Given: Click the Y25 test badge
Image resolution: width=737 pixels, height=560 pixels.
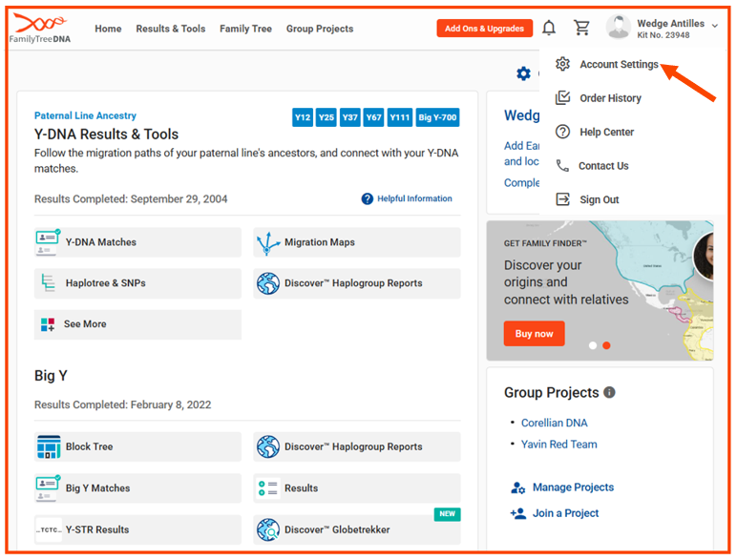Looking at the screenshot, I should coord(326,117).
